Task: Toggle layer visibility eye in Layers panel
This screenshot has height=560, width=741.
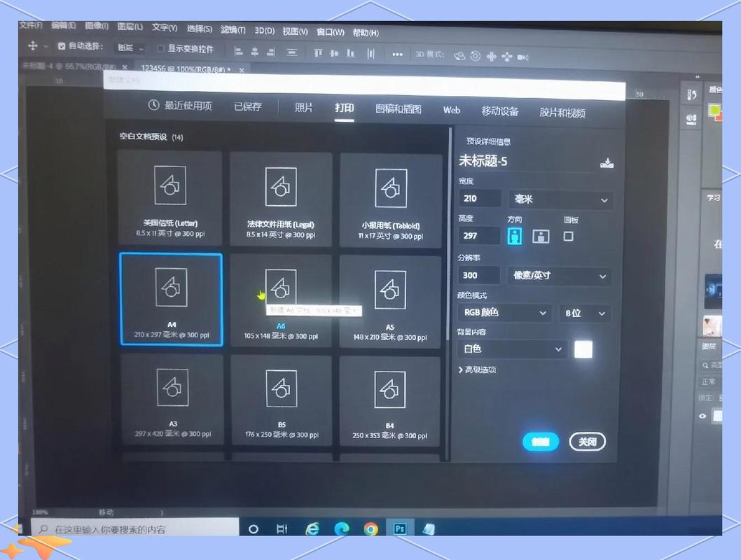Action: [702, 416]
